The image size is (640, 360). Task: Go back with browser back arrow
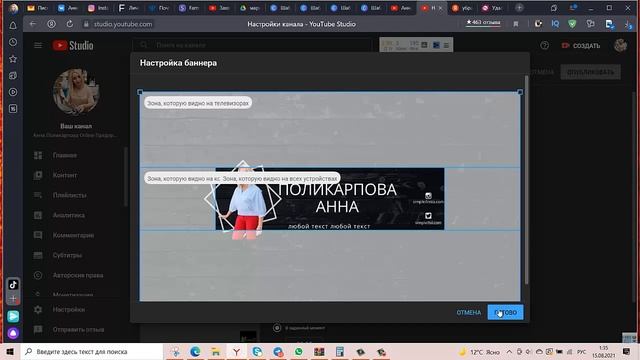click(33, 24)
